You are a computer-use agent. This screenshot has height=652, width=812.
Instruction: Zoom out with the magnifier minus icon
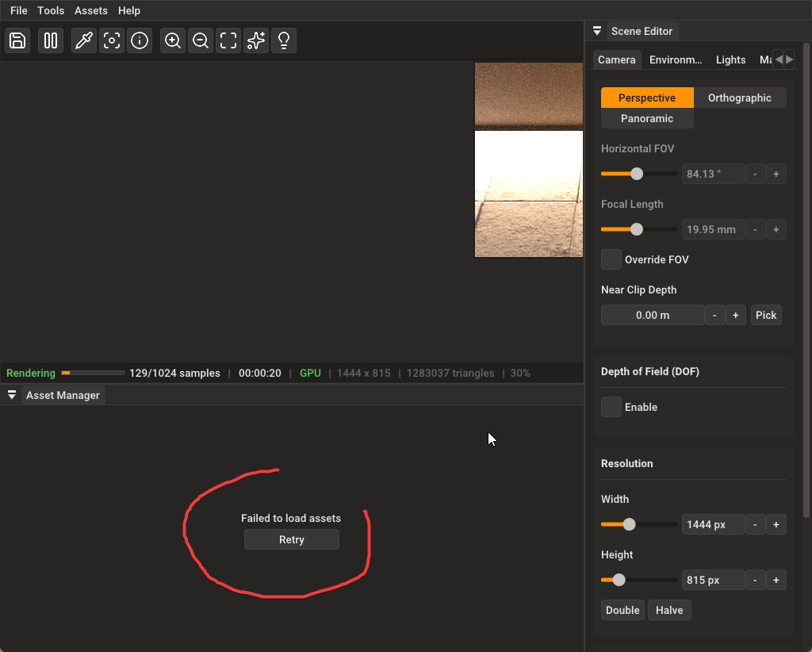pyautogui.click(x=201, y=40)
